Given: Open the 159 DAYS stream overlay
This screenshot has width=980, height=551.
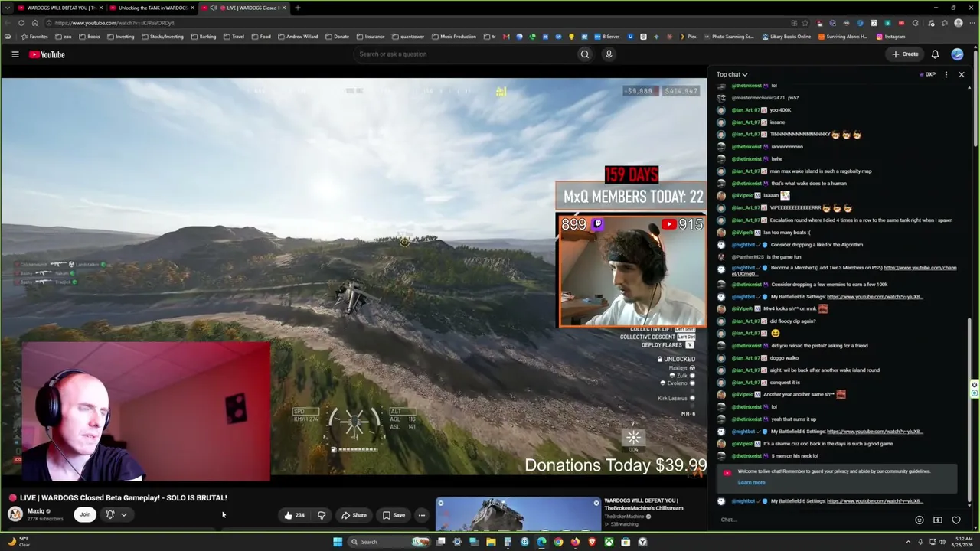Looking at the screenshot, I should 632,175.
